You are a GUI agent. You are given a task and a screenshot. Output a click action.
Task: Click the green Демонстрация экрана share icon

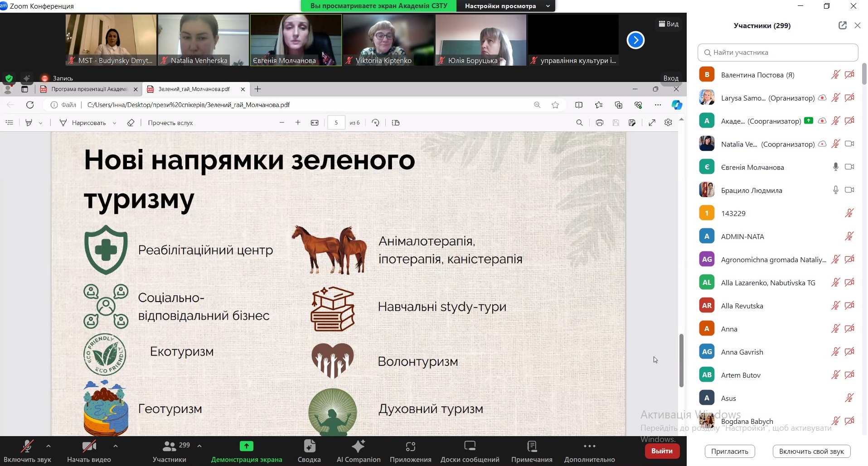pos(246,447)
